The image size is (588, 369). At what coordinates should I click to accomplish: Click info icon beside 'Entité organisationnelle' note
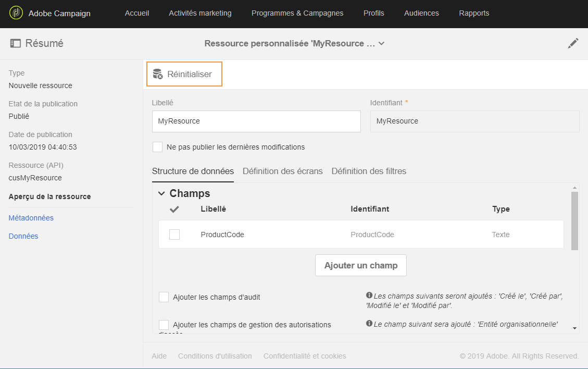(x=369, y=324)
